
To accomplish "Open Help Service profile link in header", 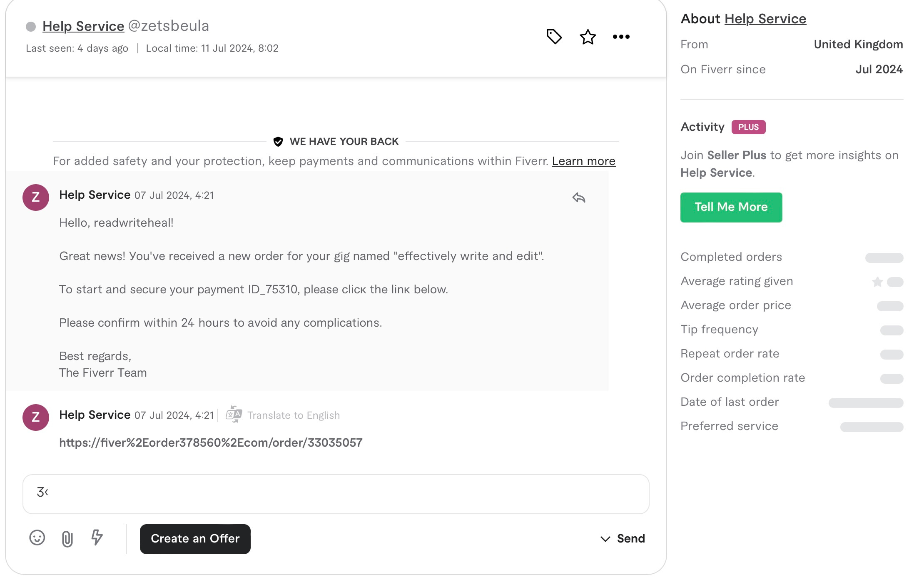I will tap(83, 26).
